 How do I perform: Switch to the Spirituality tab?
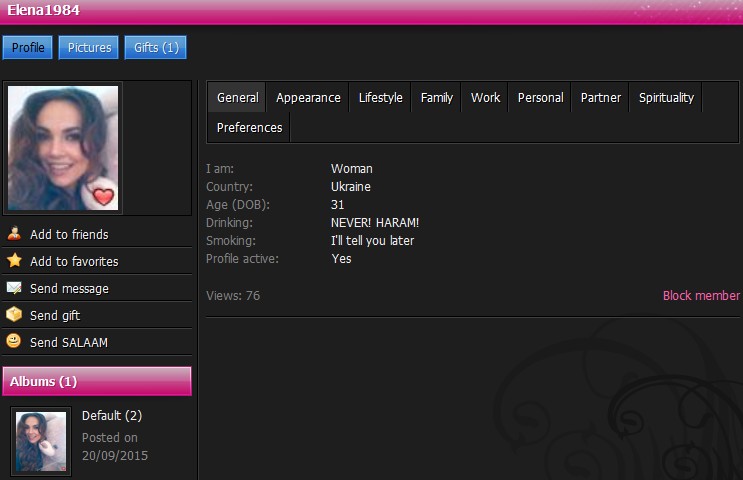point(666,98)
